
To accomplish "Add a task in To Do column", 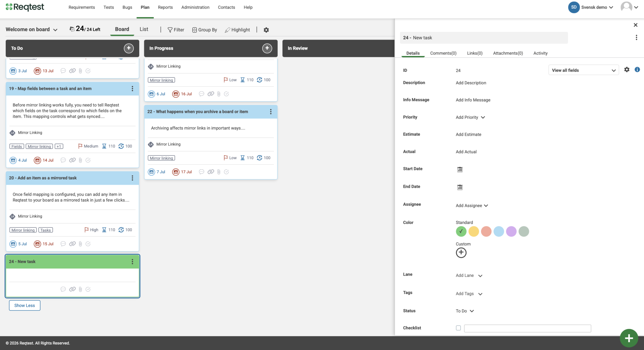I will [x=129, y=48].
